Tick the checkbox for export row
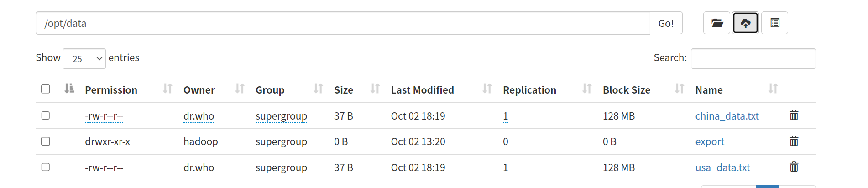The image size is (868, 188). (x=46, y=141)
